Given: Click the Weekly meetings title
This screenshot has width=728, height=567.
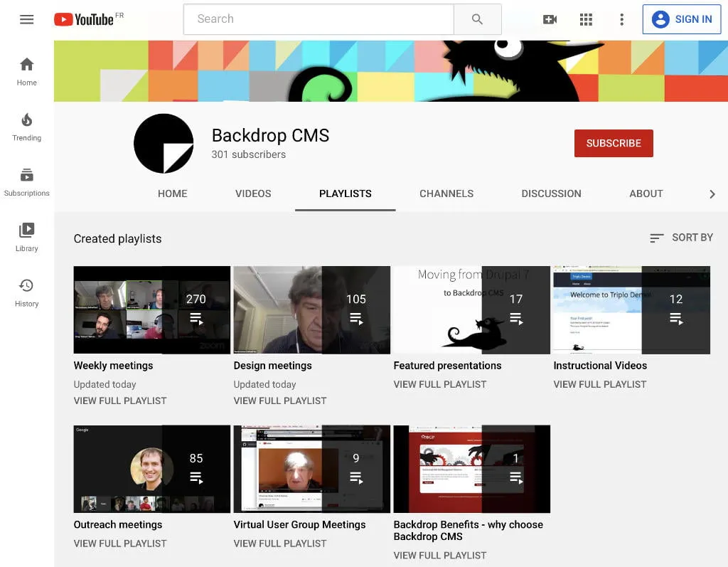Looking at the screenshot, I should (113, 366).
